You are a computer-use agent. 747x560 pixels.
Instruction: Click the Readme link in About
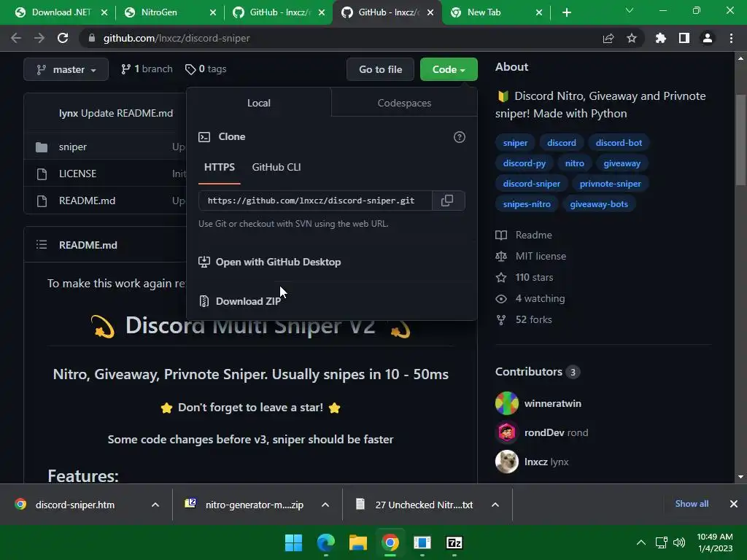(x=533, y=236)
